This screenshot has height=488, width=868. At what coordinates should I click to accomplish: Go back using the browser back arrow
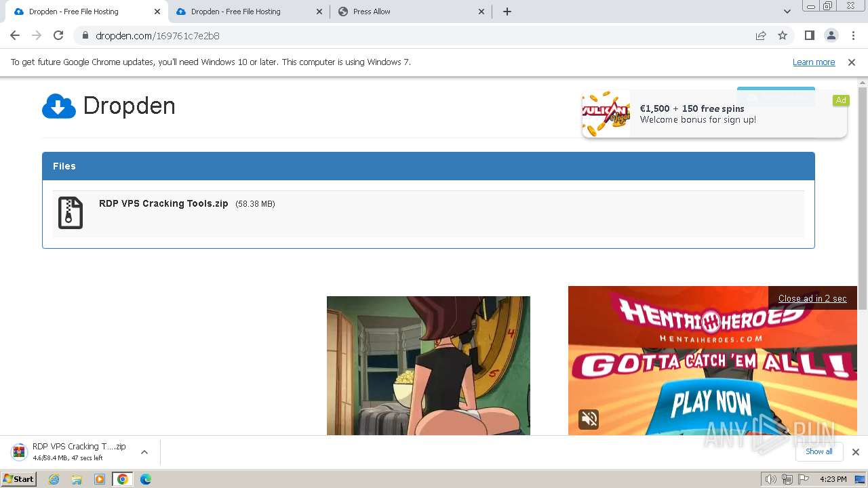[15, 35]
